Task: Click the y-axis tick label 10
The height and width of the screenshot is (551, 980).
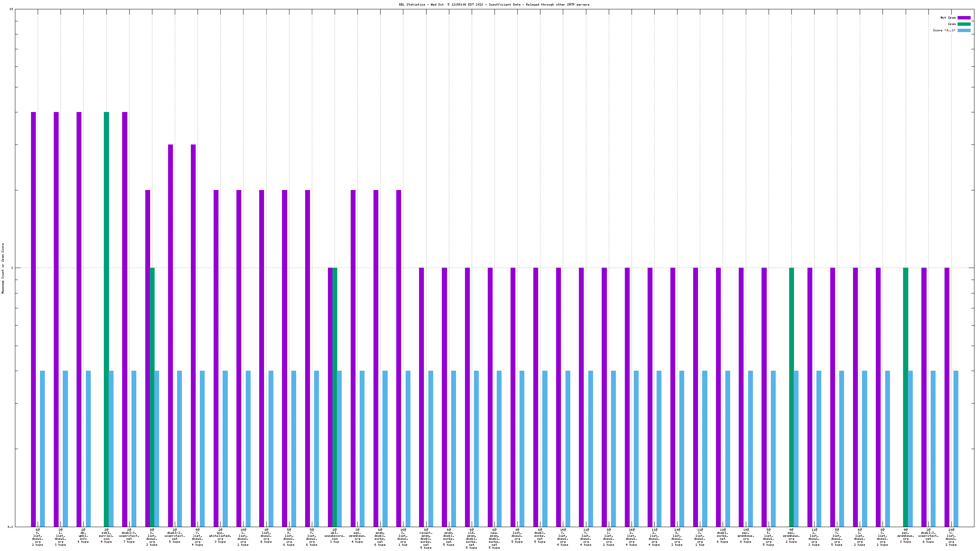Action: point(11,9)
